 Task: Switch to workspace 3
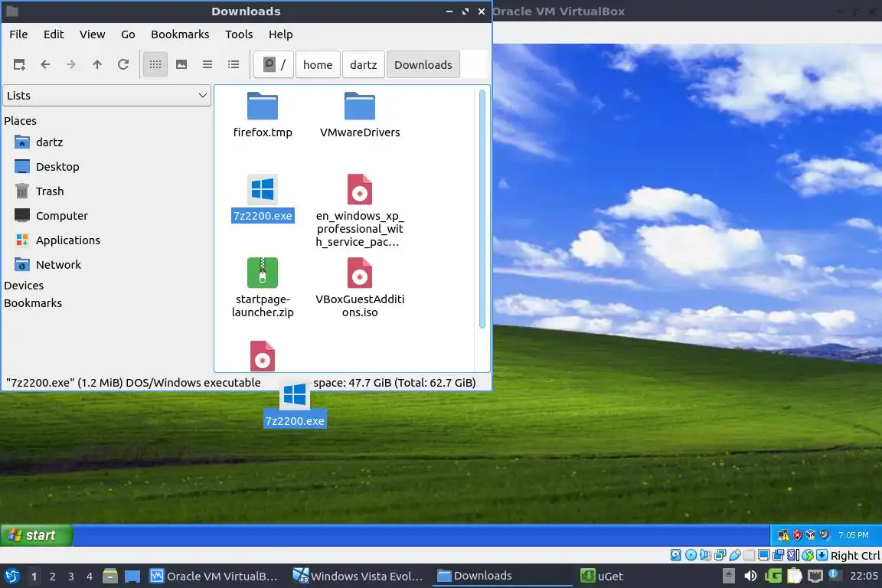[71, 577]
